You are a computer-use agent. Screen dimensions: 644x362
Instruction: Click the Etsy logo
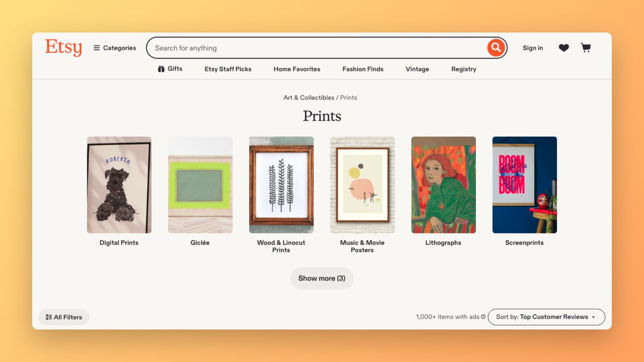tap(63, 47)
